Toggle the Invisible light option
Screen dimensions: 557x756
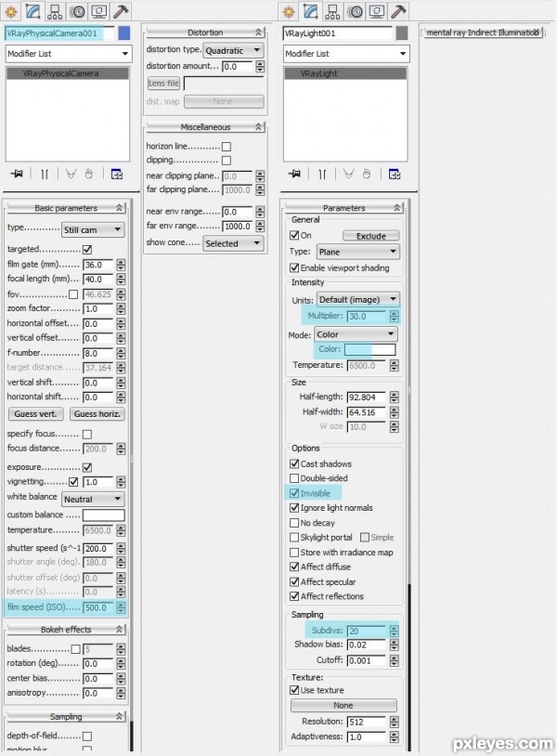click(x=294, y=493)
